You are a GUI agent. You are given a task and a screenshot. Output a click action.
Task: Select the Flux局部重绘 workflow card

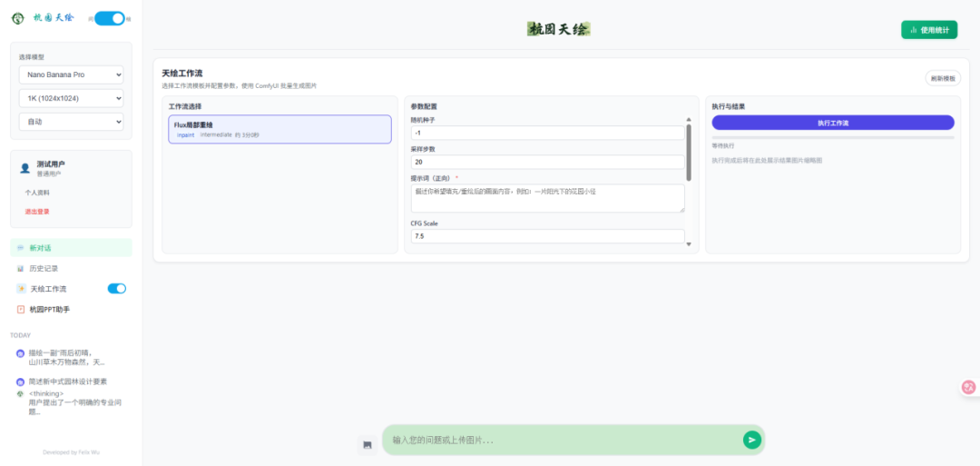[279, 129]
